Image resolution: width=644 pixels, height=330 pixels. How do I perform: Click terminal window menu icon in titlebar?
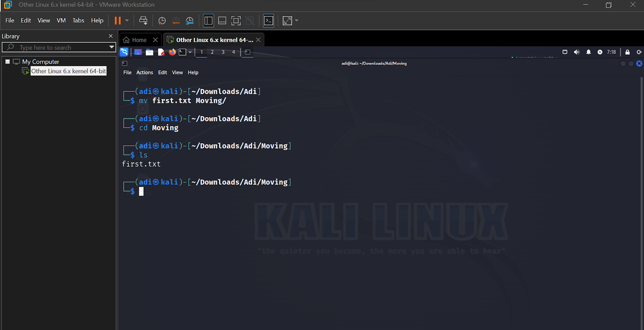pos(125,63)
